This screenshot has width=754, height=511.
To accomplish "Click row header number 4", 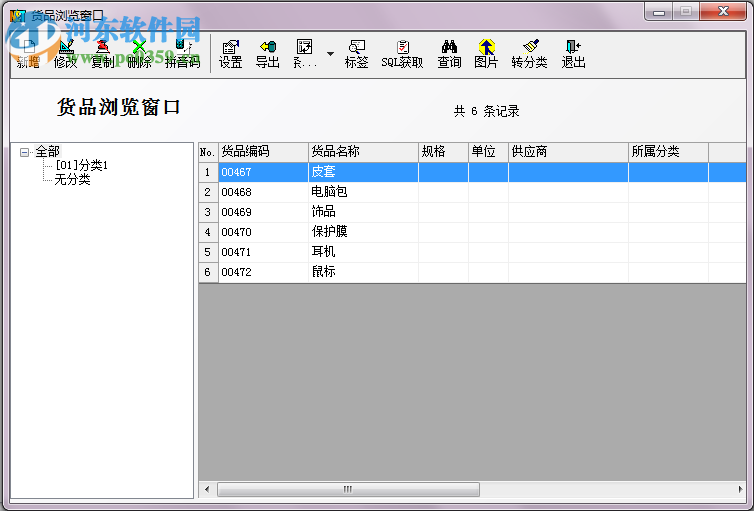I will pyautogui.click(x=208, y=232).
